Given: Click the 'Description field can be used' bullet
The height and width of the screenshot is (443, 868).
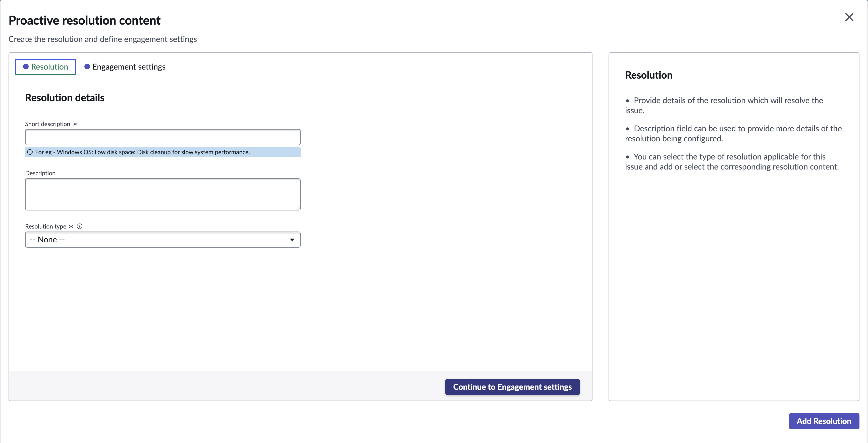Looking at the screenshot, I should 733,133.
